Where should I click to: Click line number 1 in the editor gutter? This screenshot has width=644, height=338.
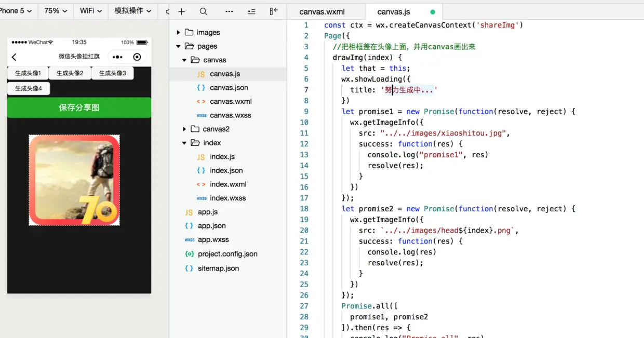click(x=306, y=25)
